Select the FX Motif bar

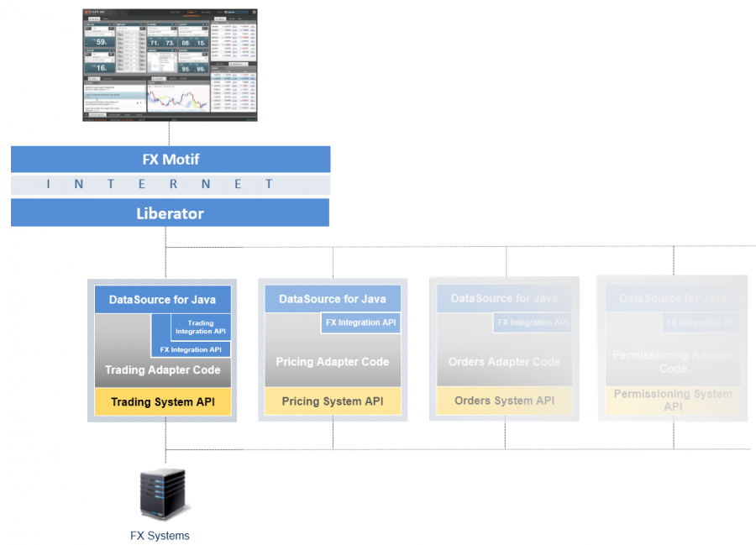pyautogui.click(x=171, y=159)
